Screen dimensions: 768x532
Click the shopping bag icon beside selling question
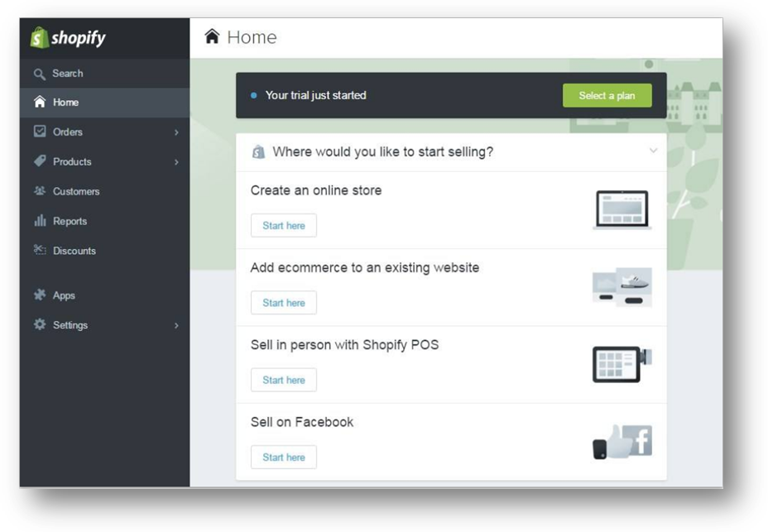[258, 152]
